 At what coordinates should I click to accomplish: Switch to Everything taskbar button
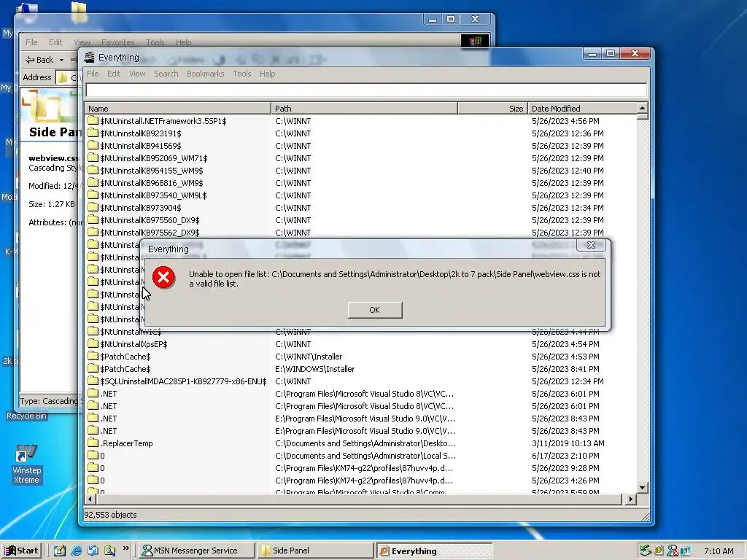tap(433, 551)
